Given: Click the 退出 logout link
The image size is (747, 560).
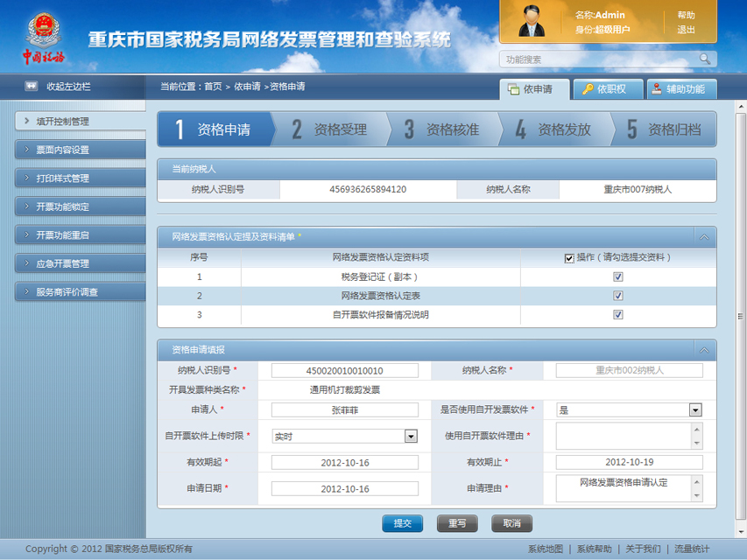Looking at the screenshot, I should pyautogui.click(x=686, y=30).
